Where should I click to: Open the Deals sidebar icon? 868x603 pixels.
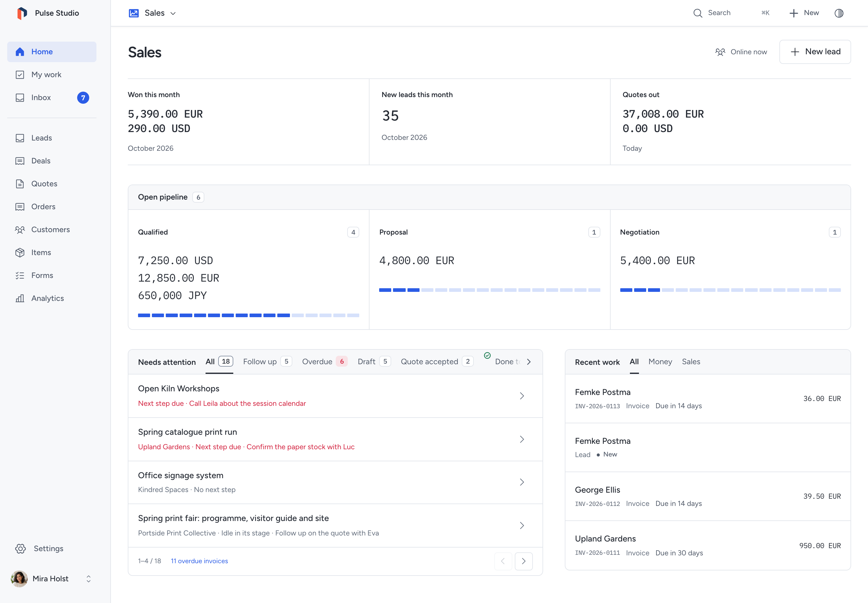[20, 161]
